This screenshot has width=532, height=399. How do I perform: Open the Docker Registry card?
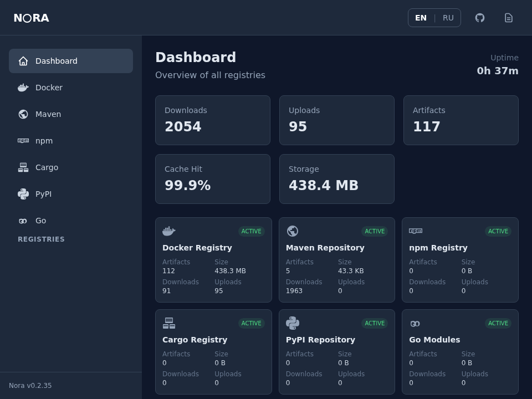(214, 259)
